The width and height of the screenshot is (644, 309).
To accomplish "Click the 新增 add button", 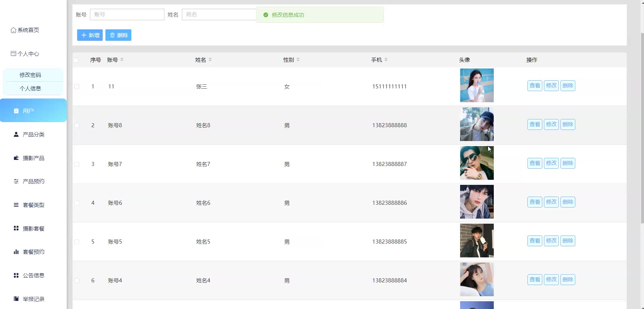I will click(x=90, y=35).
